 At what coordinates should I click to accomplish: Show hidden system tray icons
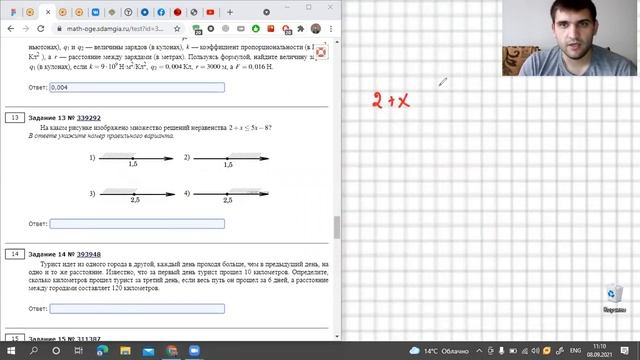click(x=479, y=351)
